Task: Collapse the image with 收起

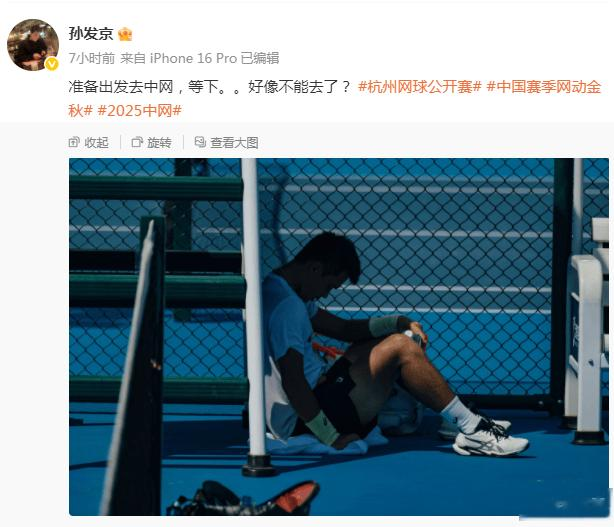Action: [88, 143]
